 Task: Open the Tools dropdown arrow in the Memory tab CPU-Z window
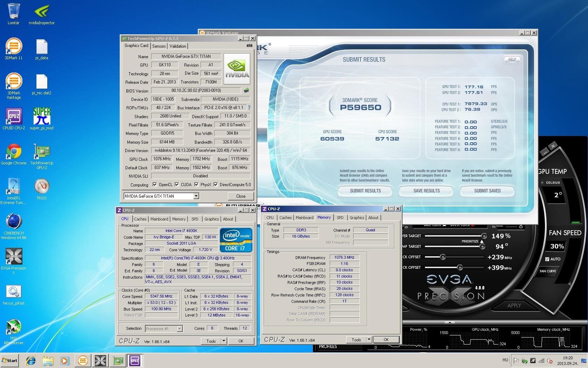[x=369, y=339]
